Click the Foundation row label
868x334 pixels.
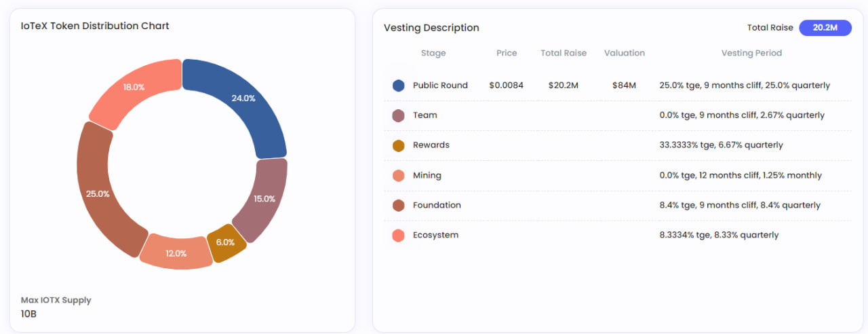[437, 205]
